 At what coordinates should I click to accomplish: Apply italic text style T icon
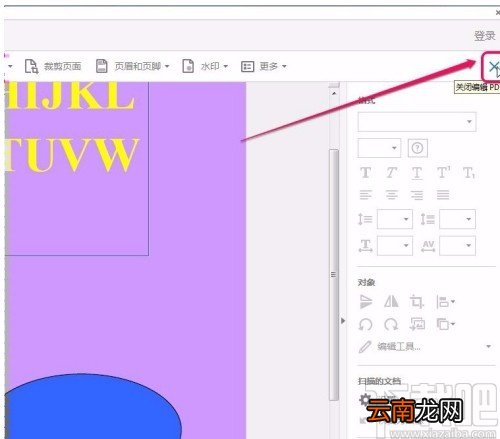[x=391, y=173]
